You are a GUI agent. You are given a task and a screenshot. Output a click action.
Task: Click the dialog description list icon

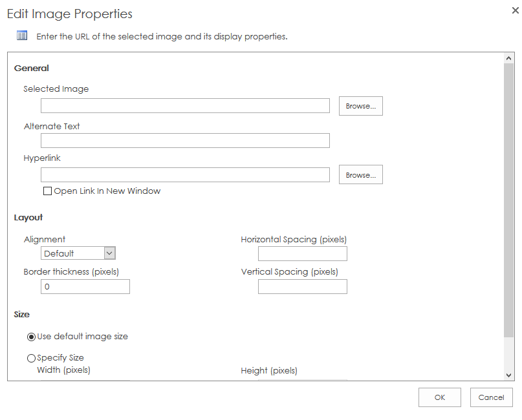[22, 36]
